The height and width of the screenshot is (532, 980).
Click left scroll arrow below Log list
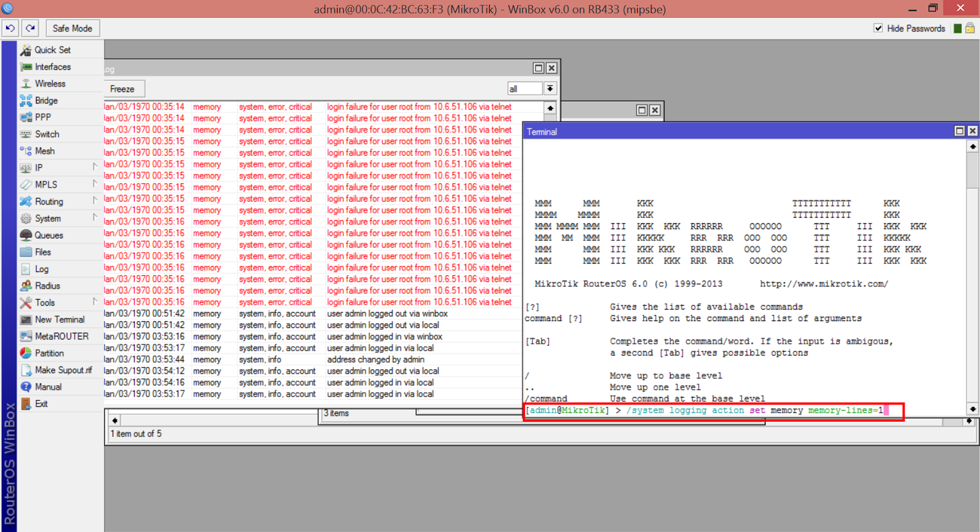coord(115,420)
